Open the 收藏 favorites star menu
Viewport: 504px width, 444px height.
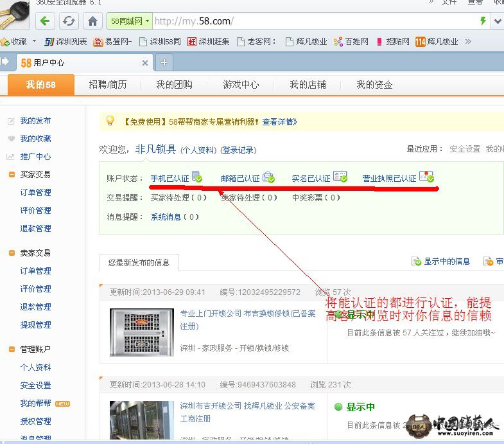[14, 42]
